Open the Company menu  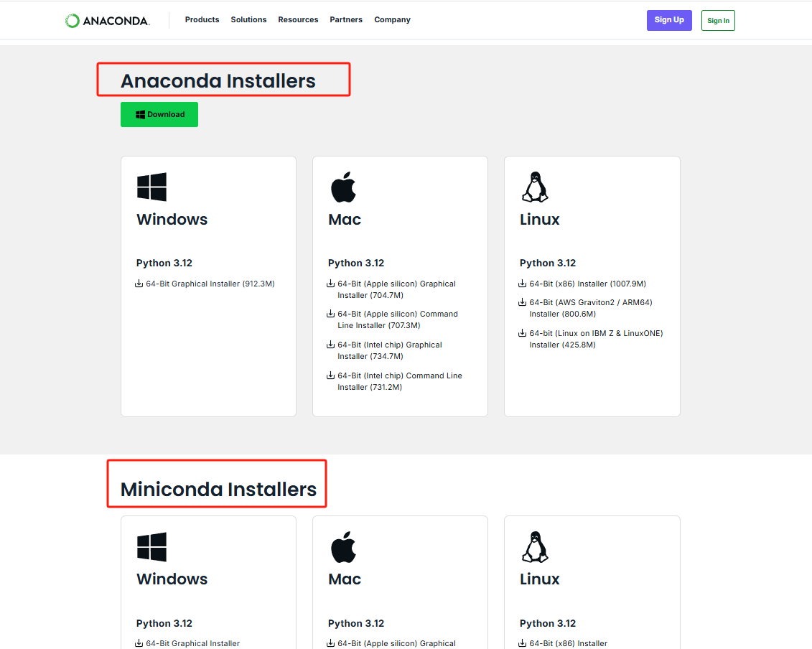click(x=392, y=19)
